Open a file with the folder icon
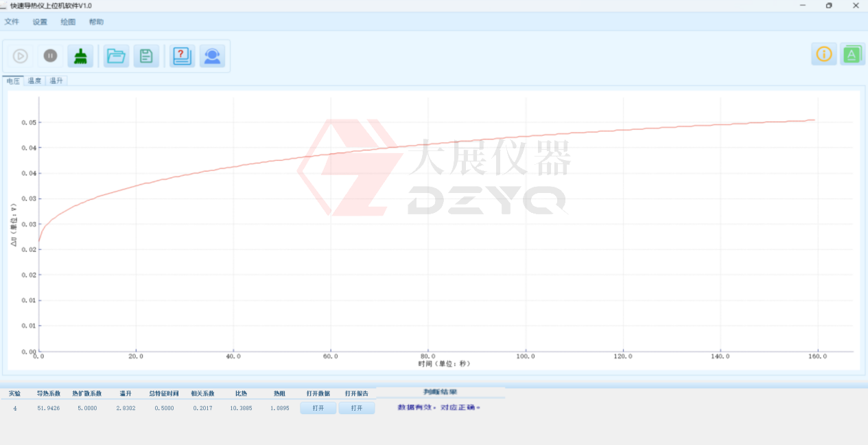This screenshot has width=868, height=445. click(117, 56)
